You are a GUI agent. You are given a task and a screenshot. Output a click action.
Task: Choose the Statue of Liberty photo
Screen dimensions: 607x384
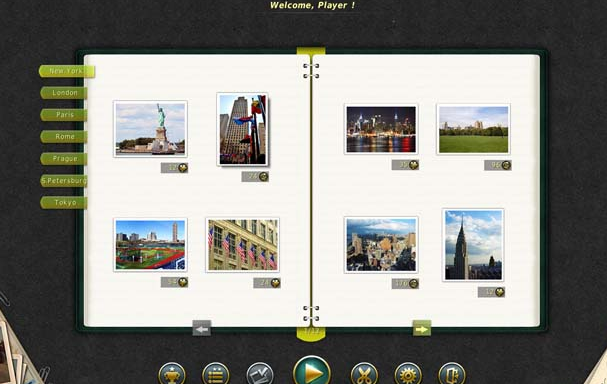click(150, 129)
